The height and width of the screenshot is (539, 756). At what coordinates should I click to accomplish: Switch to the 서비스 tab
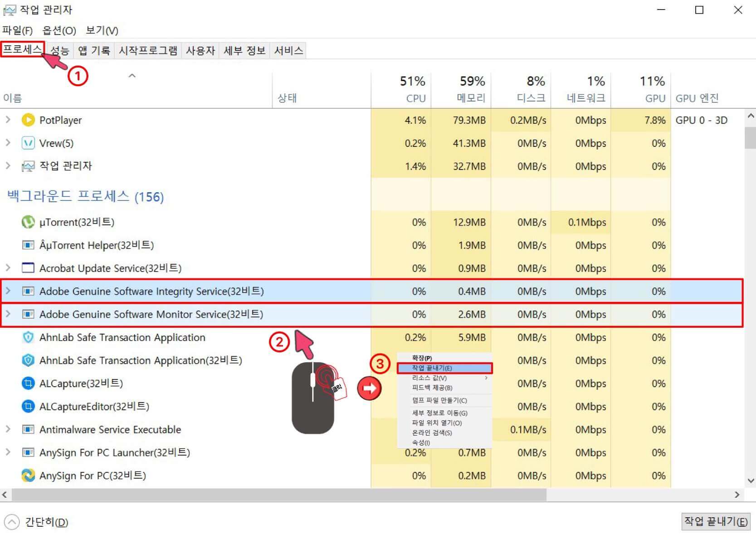pos(288,50)
